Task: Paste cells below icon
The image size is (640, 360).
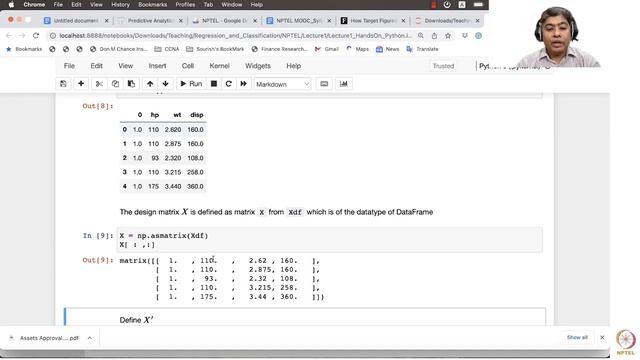Action: coord(131,84)
